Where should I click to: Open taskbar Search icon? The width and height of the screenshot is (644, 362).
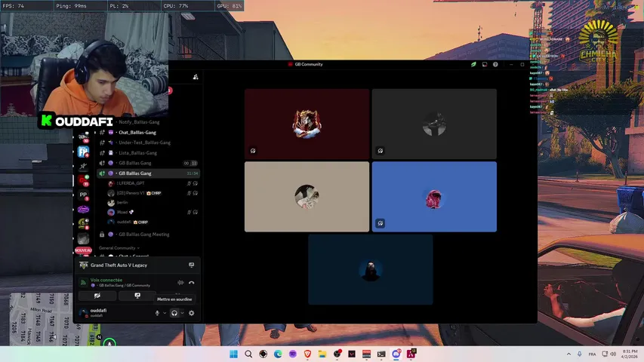(x=248, y=354)
